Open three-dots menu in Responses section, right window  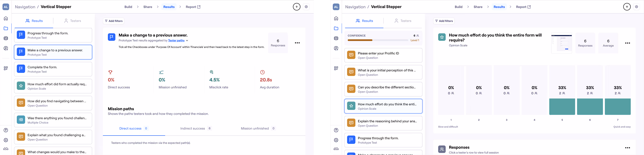click(x=627, y=148)
